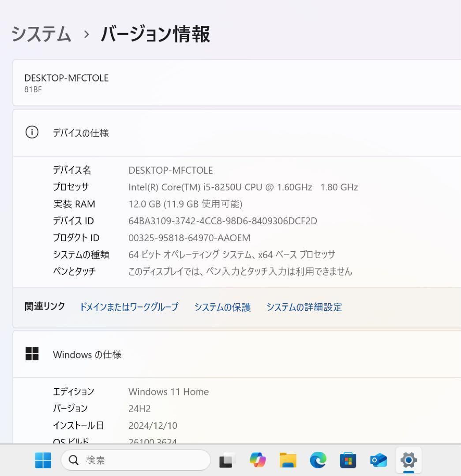The height and width of the screenshot is (476, 461).
Task: Open the システムの保護 link
Action: (x=223, y=307)
